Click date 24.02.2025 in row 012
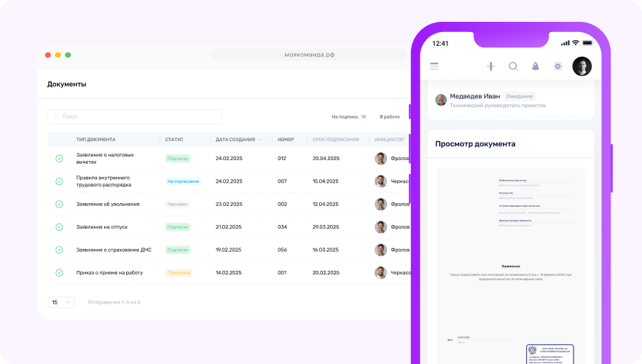This screenshot has height=364, width=642. tap(229, 158)
